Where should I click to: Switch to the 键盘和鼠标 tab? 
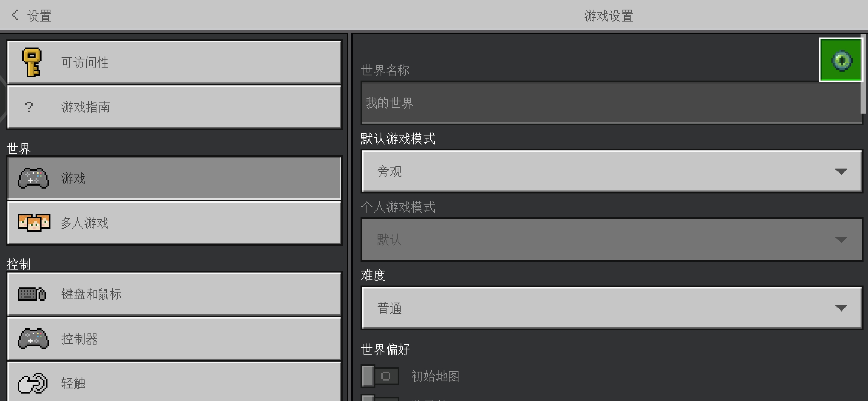pyautogui.click(x=174, y=294)
